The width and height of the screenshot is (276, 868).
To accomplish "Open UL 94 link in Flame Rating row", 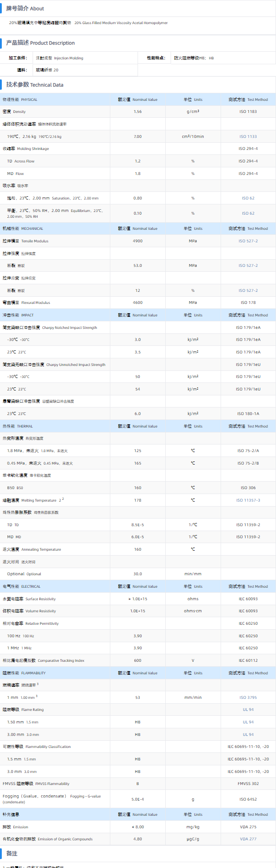I will (x=248, y=710).
